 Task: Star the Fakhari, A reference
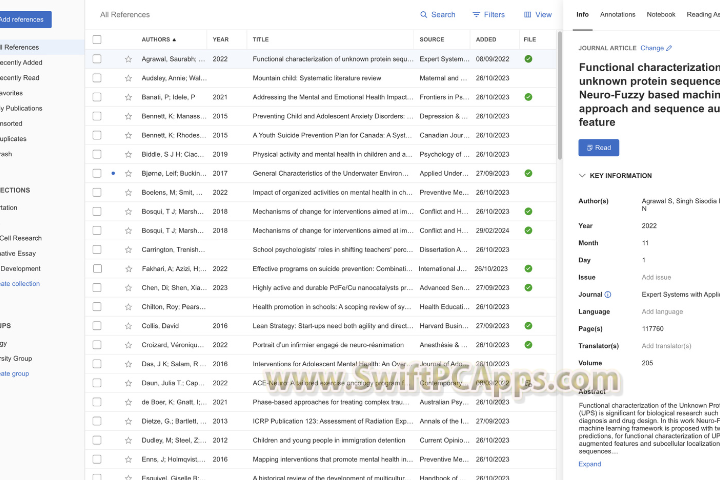pyautogui.click(x=129, y=269)
